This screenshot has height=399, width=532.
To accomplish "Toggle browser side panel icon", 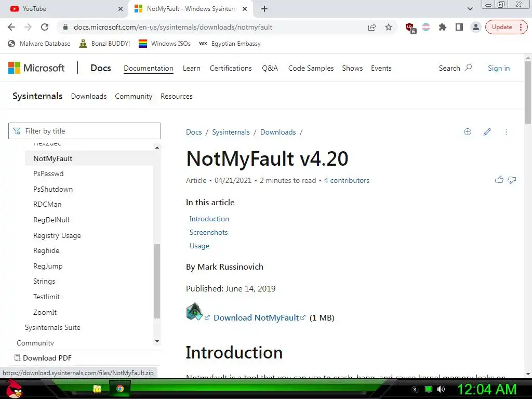I will pos(459,27).
